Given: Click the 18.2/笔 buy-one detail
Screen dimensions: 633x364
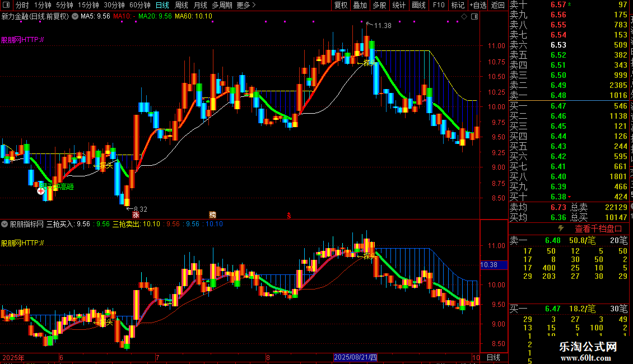Looking at the screenshot, I should coord(582,309).
